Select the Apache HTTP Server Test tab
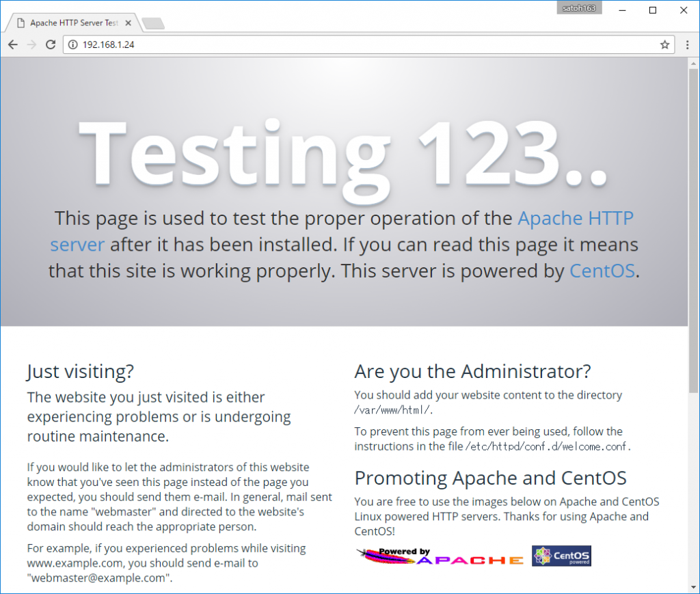The height and width of the screenshot is (594, 700). pos(74,23)
